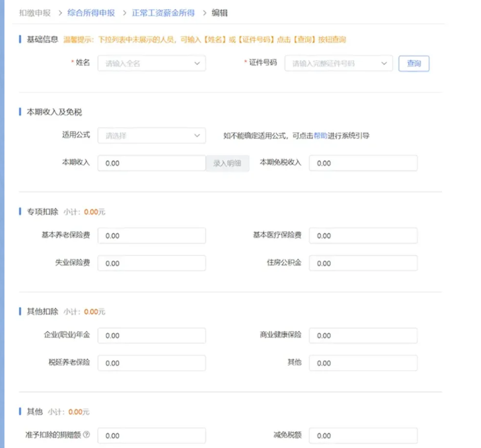Click the 其他 deduction input field
This screenshot has width=481, height=448.
pyautogui.click(x=363, y=363)
